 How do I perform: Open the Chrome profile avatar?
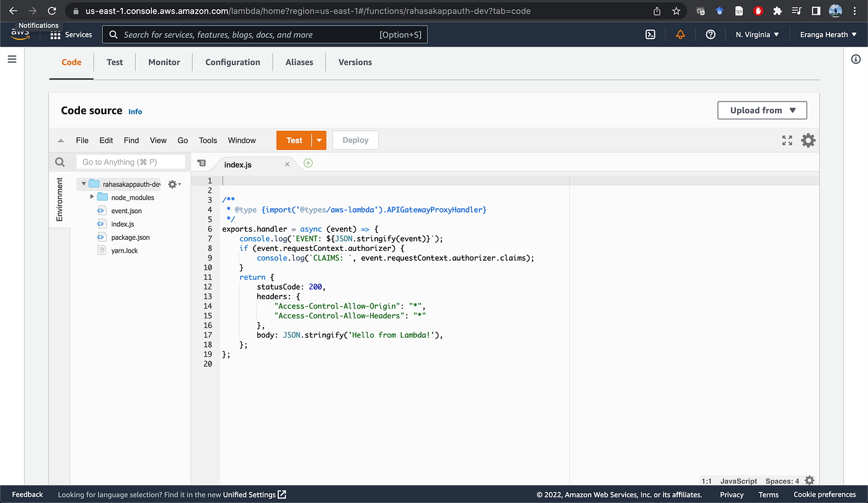coord(835,11)
